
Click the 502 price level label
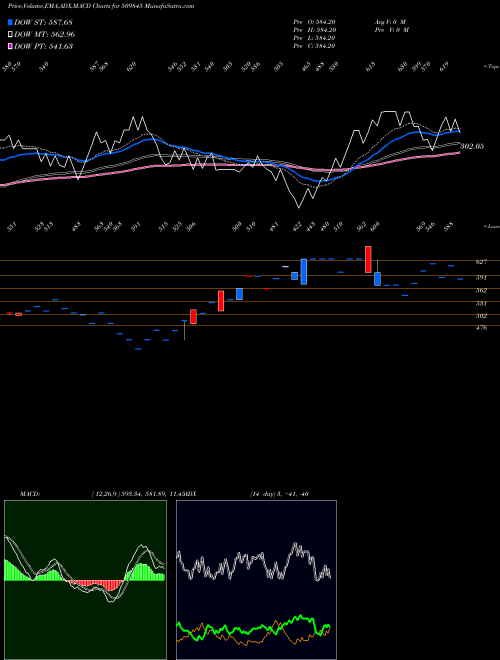(481, 316)
